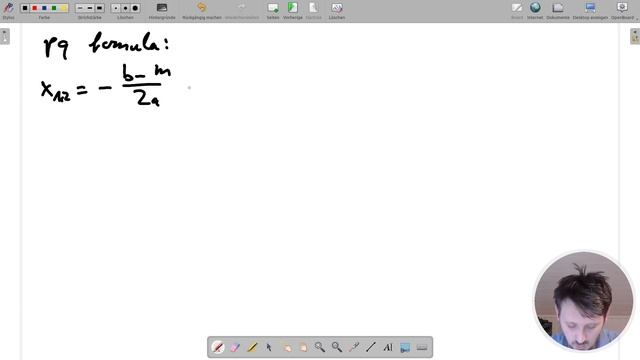The height and width of the screenshot is (360, 640).
Task: Click the round webcam video overlay
Action: click(x=584, y=301)
